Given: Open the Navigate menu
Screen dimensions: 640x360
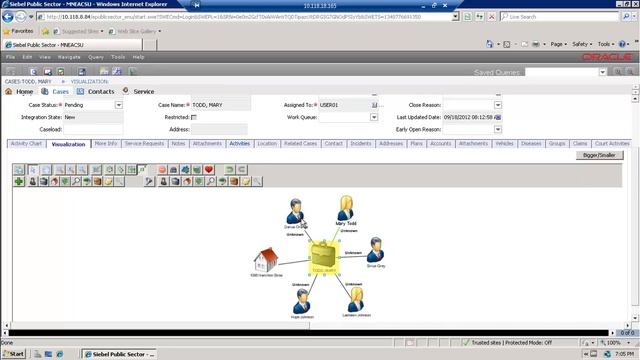Looking at the screenshot, I should [x=69, y=57].
